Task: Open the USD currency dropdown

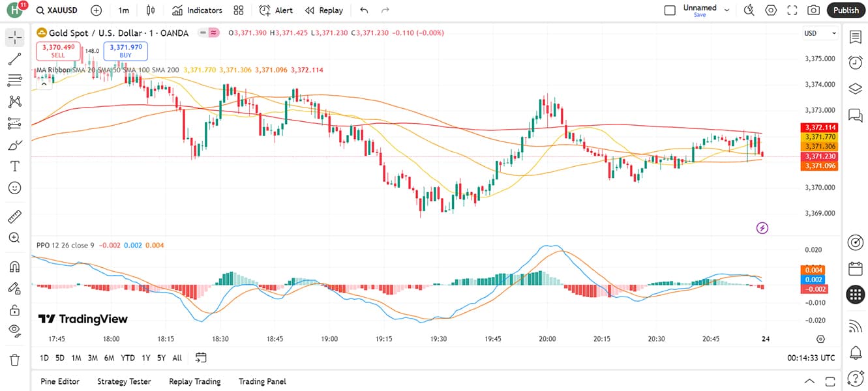Action: click(x=820, y=33)
